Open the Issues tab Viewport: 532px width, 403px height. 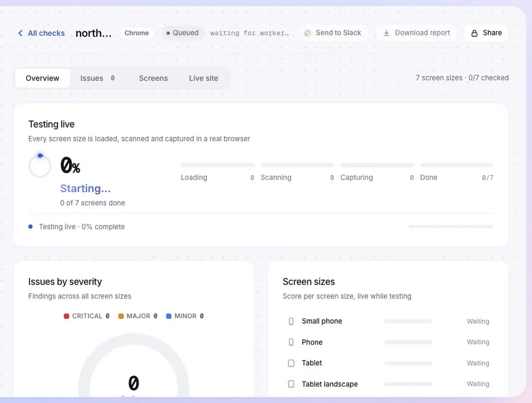[97, 78]
